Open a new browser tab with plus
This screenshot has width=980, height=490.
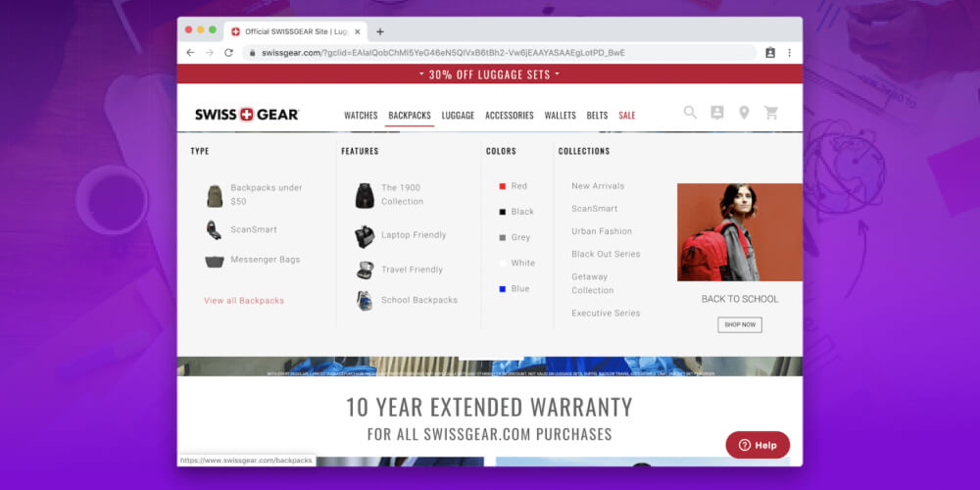[380, 32]
